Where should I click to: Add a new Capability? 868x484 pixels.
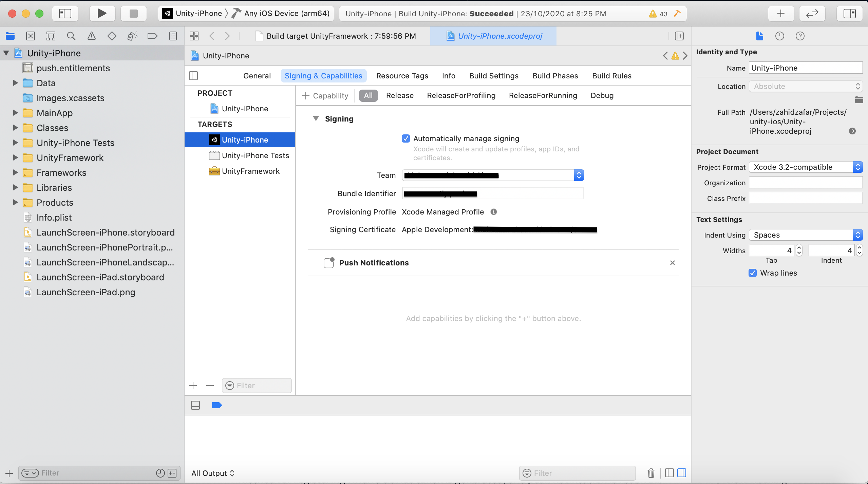[325, 96]
